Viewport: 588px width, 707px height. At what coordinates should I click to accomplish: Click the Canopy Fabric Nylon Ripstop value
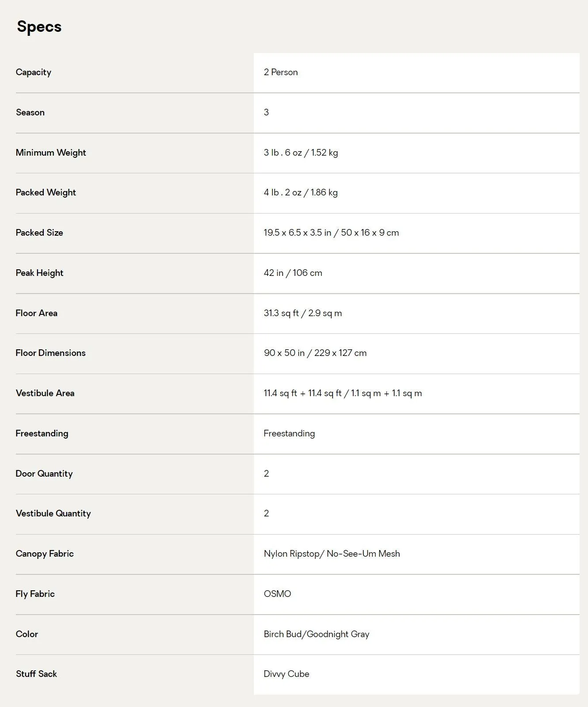click(332, 554)
